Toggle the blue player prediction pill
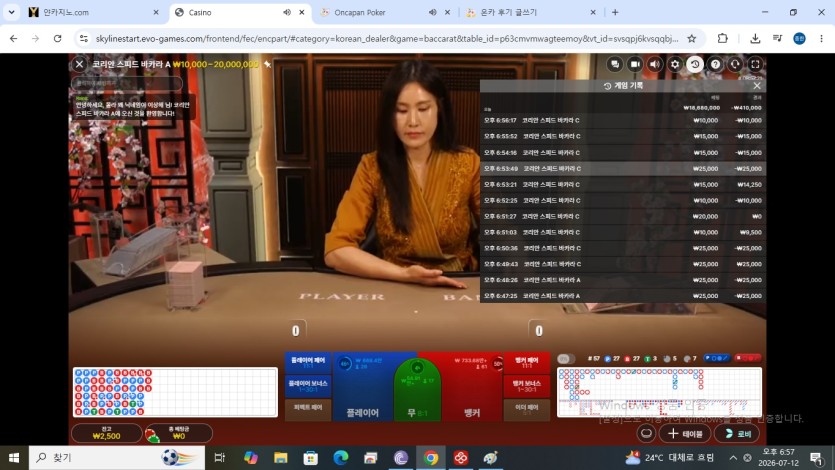Screen dimensions: 835x470 point(716,358)
